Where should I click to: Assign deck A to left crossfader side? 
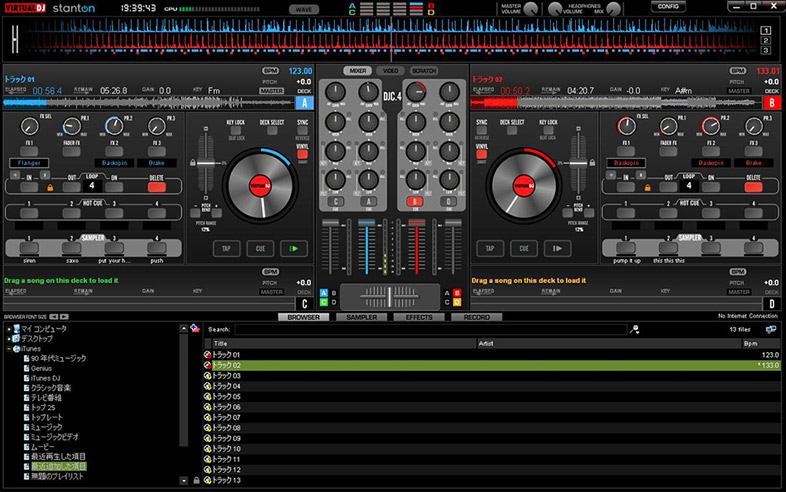point(323,293)
